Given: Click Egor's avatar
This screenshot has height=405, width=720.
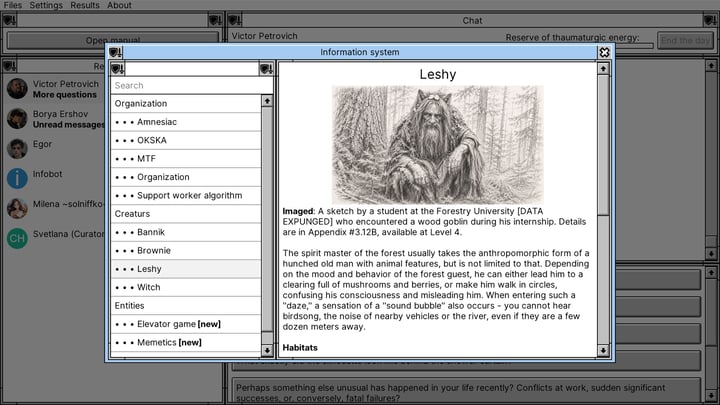Looking at the screenshot, I should 17,149.
